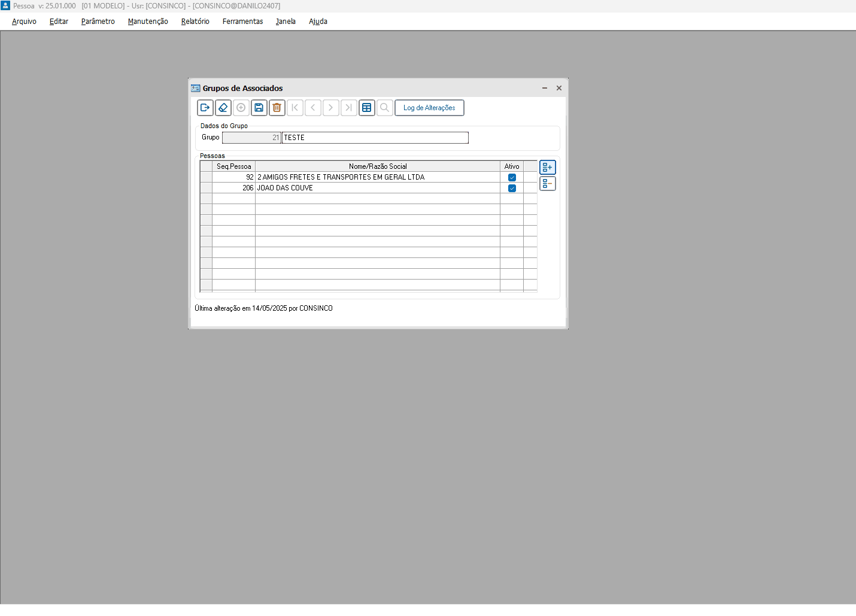Click the magnifier search icon
Screen dimensions: 856x616
[385, 108]
